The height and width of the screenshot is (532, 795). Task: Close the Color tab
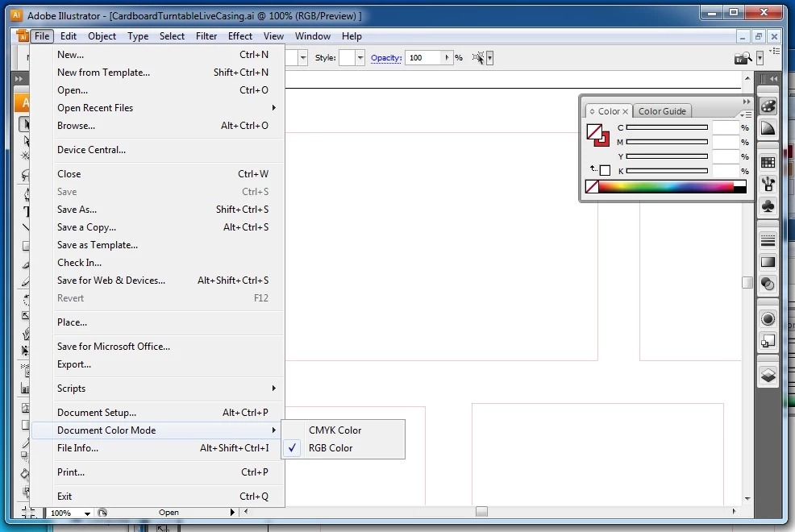pos(625,111)
